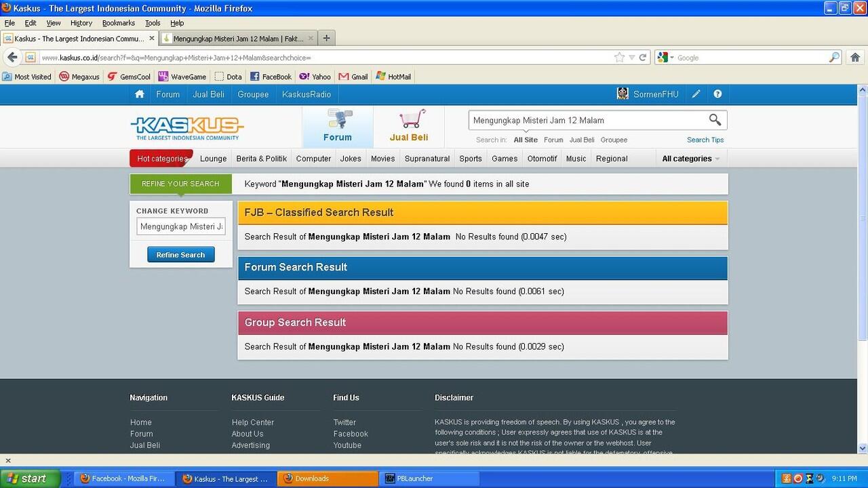Go to Kaskus home via house icon
This screenshot has height=488, width=868.
140,94
